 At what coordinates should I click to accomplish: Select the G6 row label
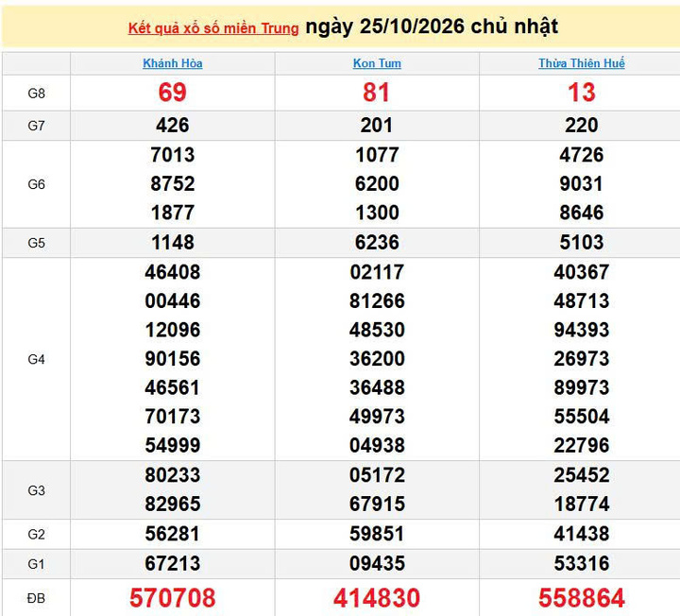point(37,184)
